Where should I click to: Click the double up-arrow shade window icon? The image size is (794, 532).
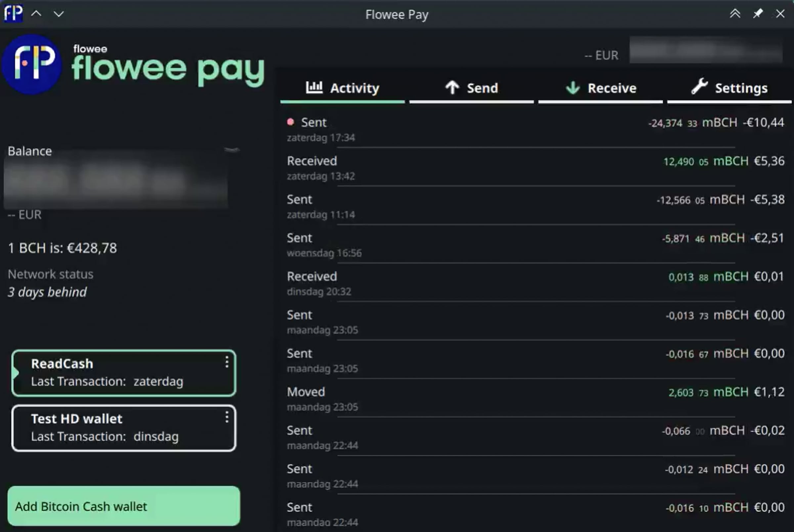point(735,14)
